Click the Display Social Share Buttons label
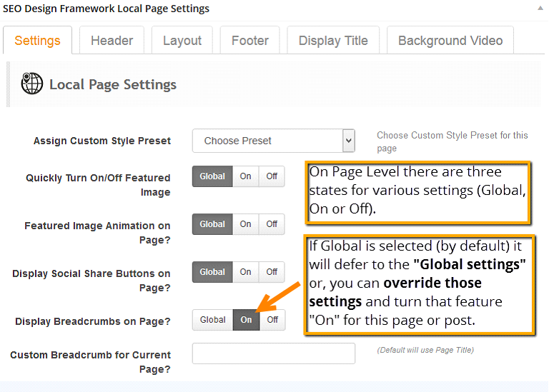The width and height of the screenshot is (549, 392). point(91,281)
